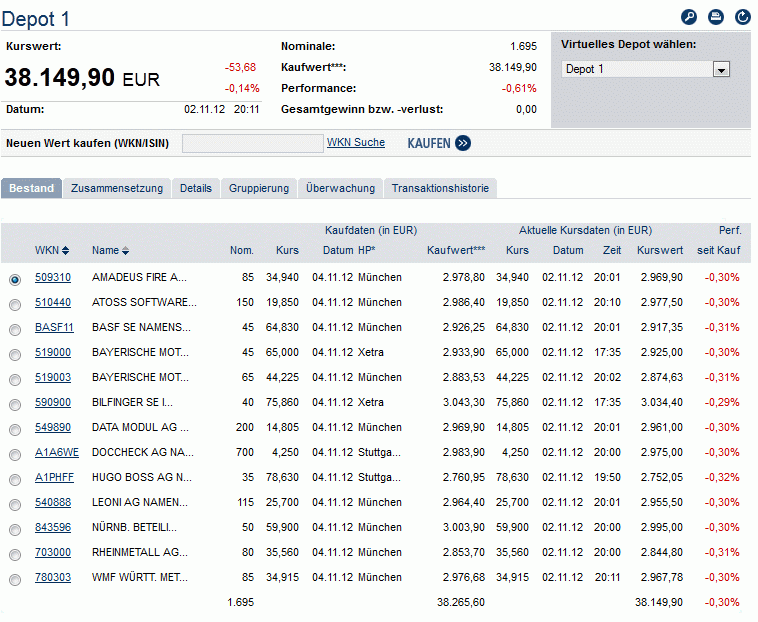The height and width of the screenshot is (622, 758).
Task: Open WKN link 519000
Action: [x=53, y=352]
